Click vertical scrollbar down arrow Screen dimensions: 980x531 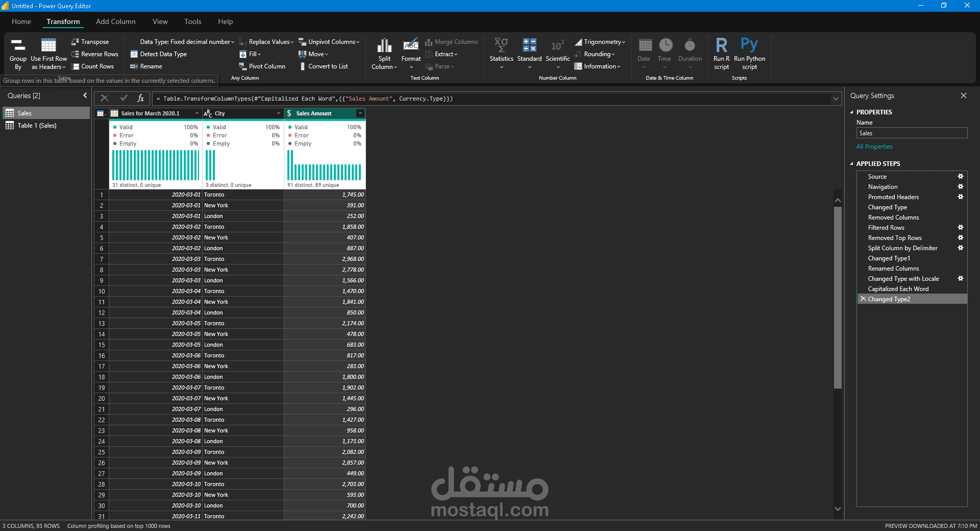coord(838,508)
